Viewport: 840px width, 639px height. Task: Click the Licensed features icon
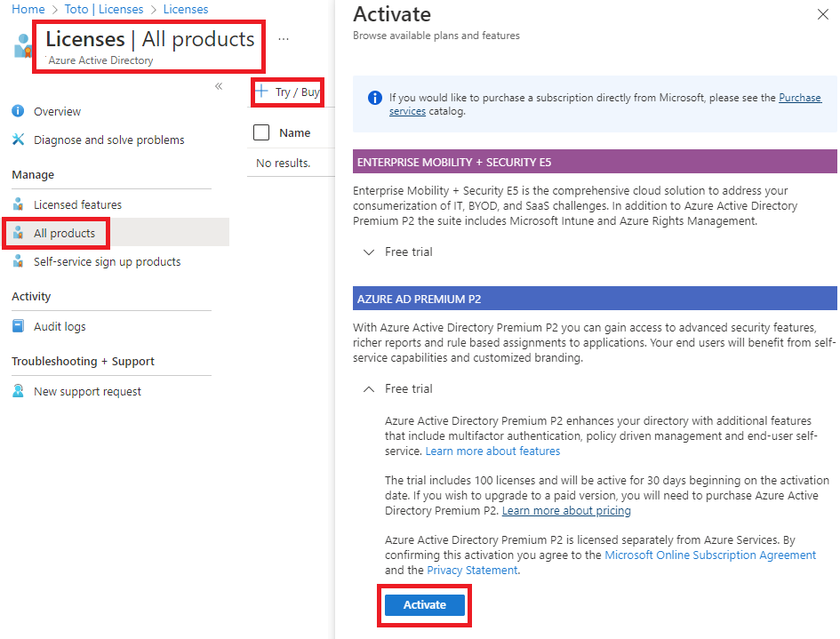pos(18,204)
